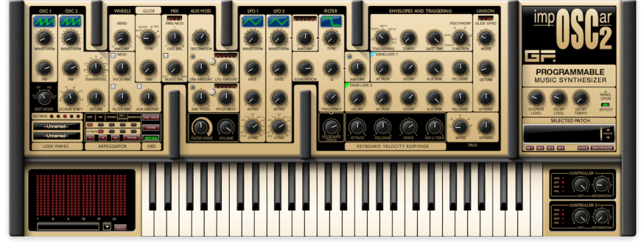Click the OSC 2 sawtooth waveform display
Screen dimensions: 644x247
[70, 21]
